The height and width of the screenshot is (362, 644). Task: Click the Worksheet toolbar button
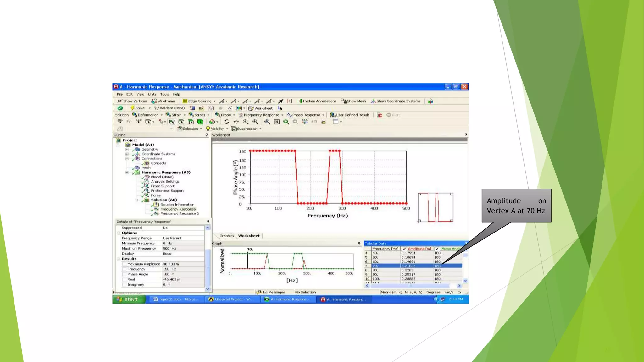click(x=260, y=108)
